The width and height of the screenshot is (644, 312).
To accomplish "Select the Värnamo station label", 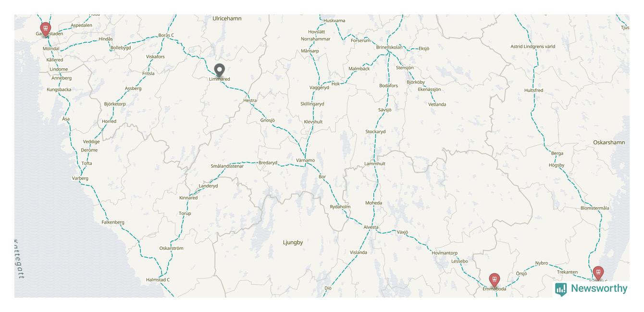I will [305, 161].
